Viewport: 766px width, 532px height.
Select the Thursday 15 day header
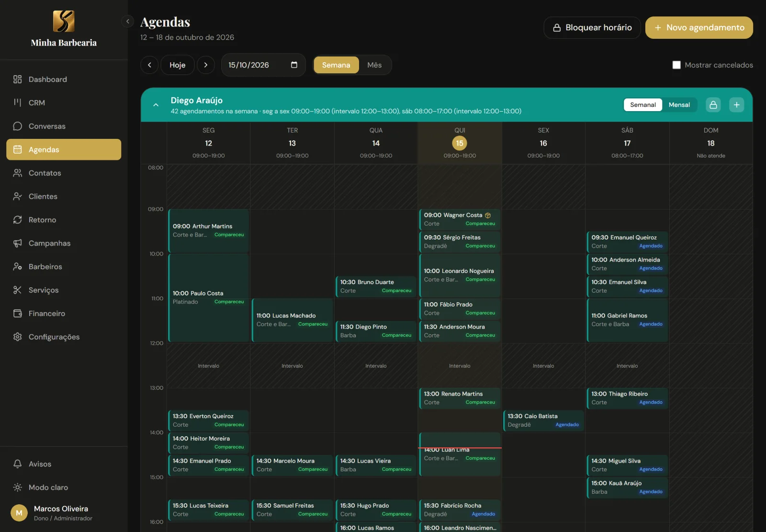click(x=460, y=143)
